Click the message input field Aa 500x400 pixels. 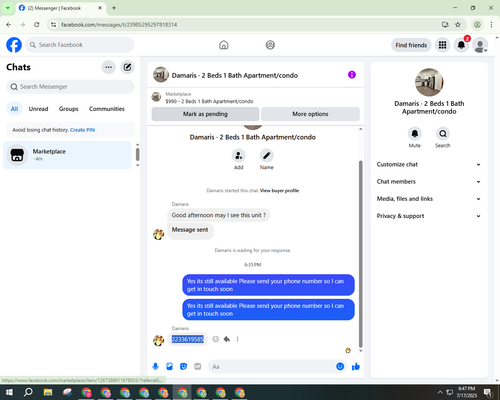point(272,367)
